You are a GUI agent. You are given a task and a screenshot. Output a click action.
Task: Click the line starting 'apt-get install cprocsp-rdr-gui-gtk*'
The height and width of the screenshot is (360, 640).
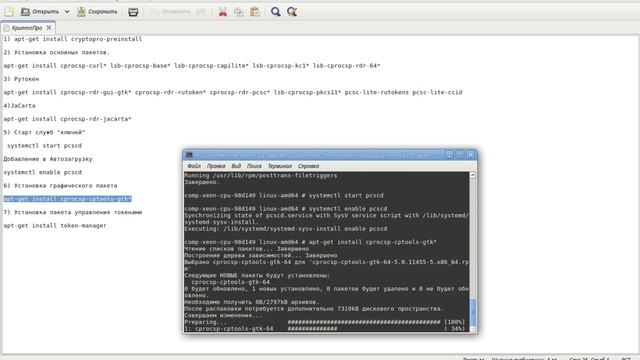[x=233, y=92]
